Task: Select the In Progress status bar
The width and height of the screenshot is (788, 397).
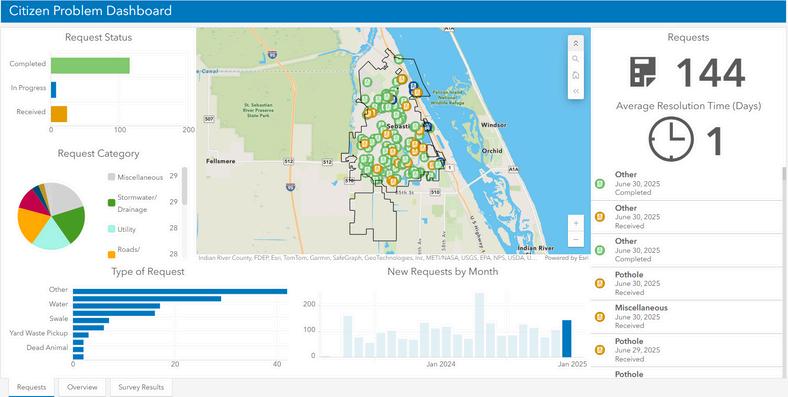Action: click(x=53, y=89)
